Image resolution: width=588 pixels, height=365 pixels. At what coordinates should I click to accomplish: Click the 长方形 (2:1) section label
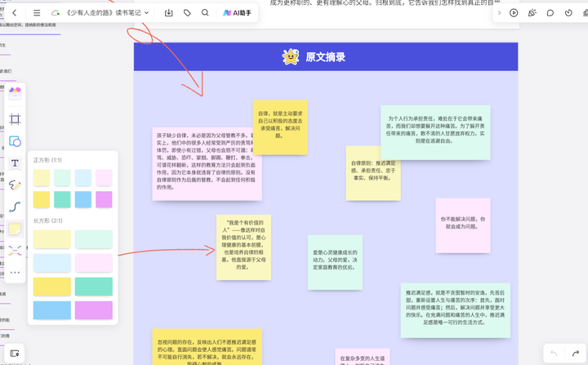coord(48,220)
